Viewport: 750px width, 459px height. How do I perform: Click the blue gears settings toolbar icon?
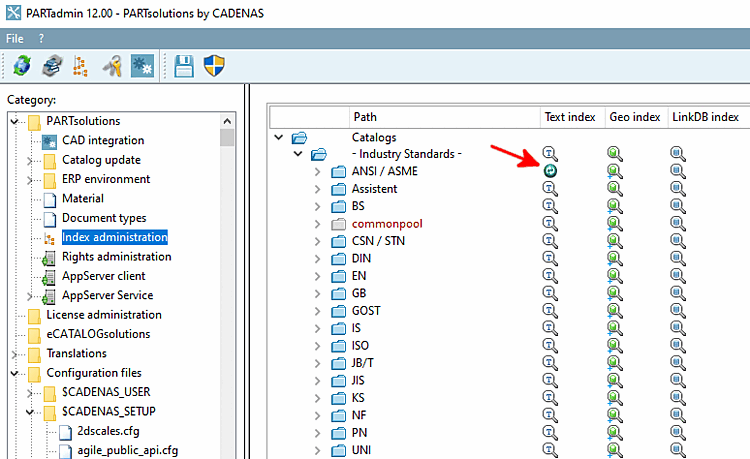[x=143, y=66]
